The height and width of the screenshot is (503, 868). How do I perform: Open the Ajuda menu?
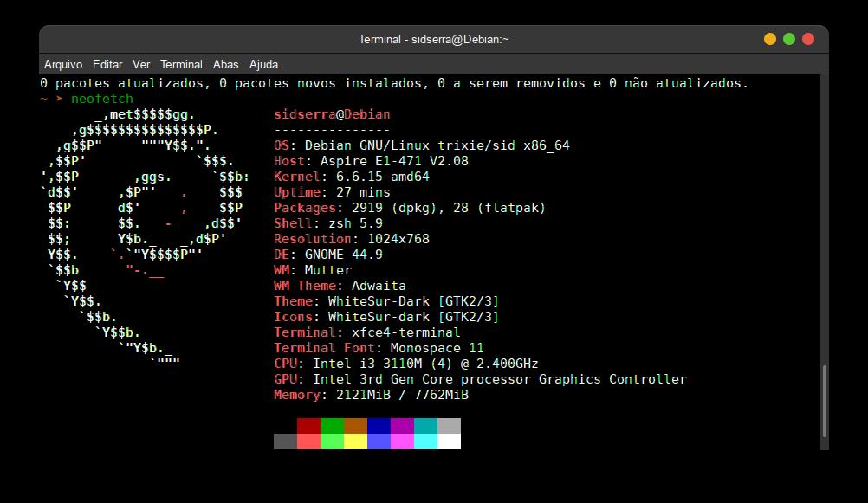pos(263,64)
